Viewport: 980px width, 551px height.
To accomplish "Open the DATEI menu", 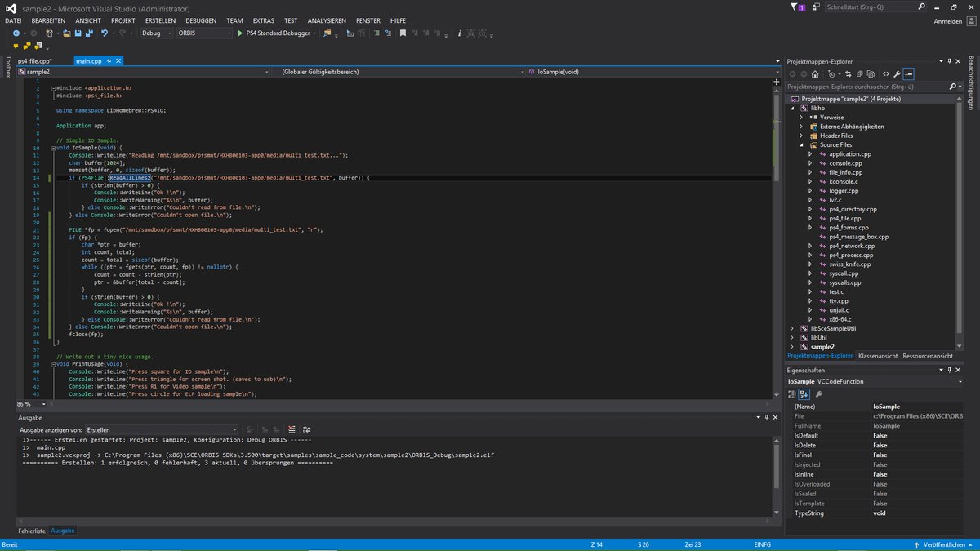I will point(13,20).
